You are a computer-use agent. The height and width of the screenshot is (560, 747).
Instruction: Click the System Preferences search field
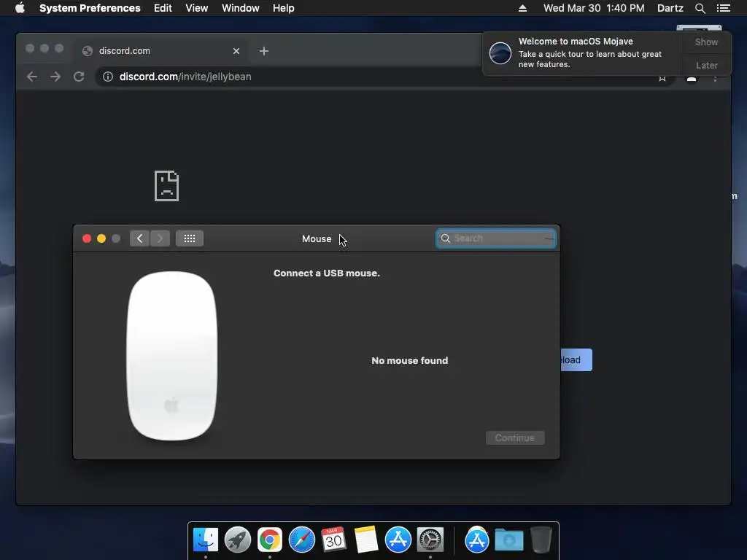(x=496, y=238)
